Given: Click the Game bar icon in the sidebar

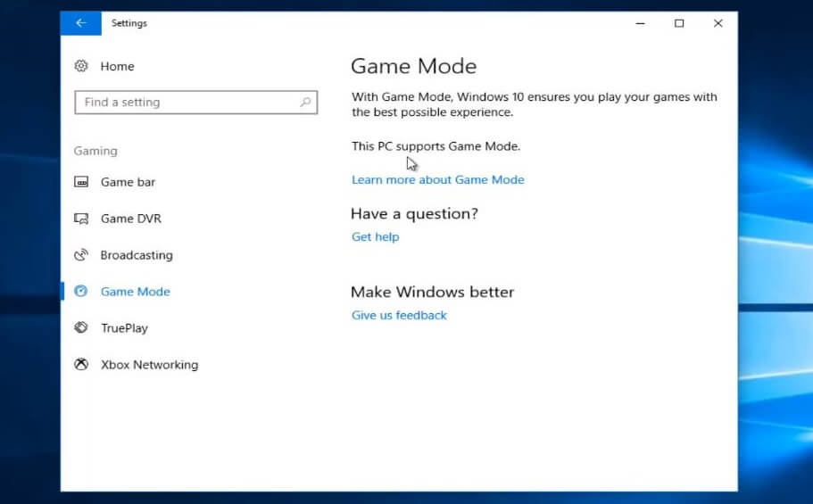Looking at the screenshot, I should (x=81, y=182).
